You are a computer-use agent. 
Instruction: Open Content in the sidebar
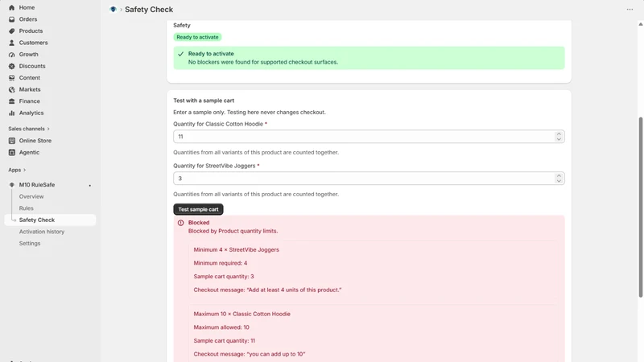tap(30, 77)
